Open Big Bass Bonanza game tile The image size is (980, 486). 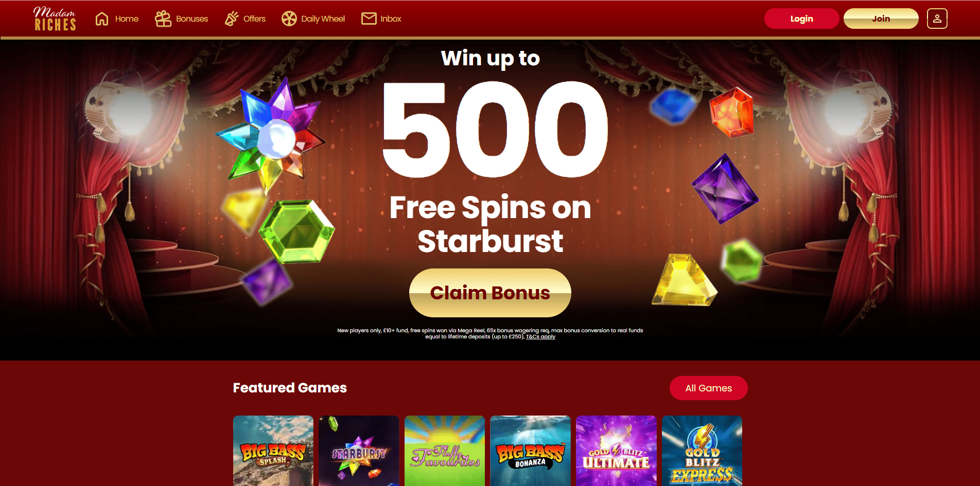(x=531, y=451)
